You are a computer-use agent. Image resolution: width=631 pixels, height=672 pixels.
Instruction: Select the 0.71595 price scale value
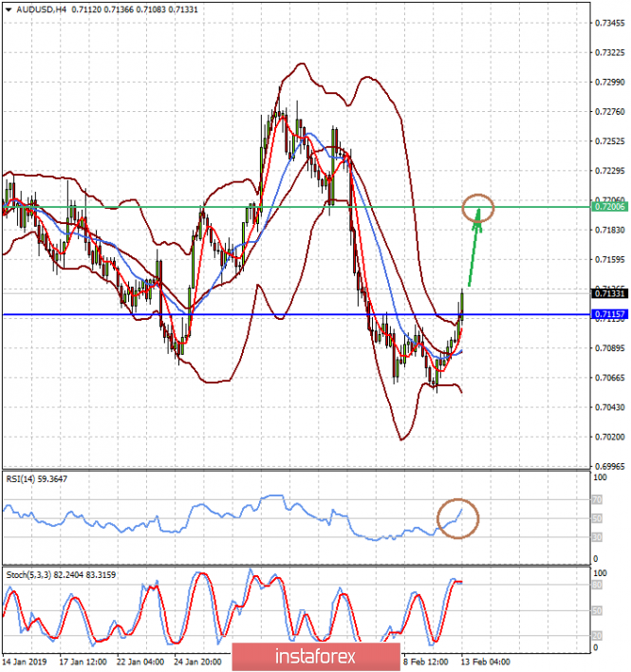pyautogui.click(x=610, y=260)
